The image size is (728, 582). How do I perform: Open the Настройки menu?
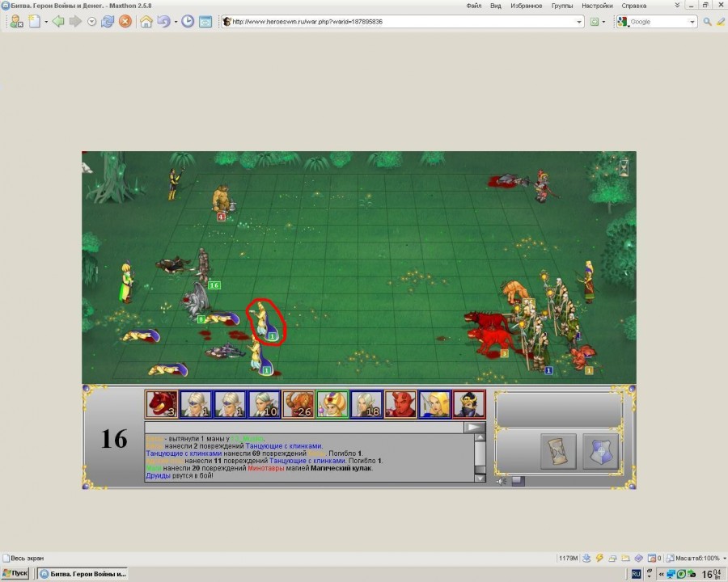tap(597, 6)
